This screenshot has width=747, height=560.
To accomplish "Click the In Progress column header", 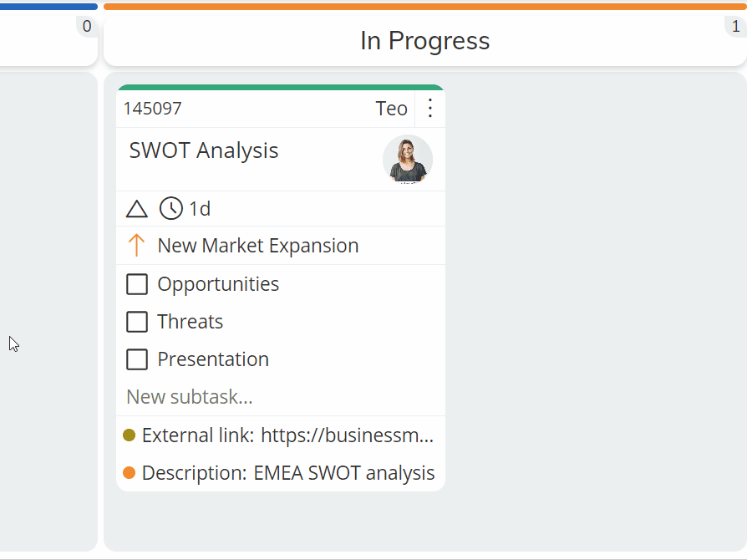I will 424,41.
